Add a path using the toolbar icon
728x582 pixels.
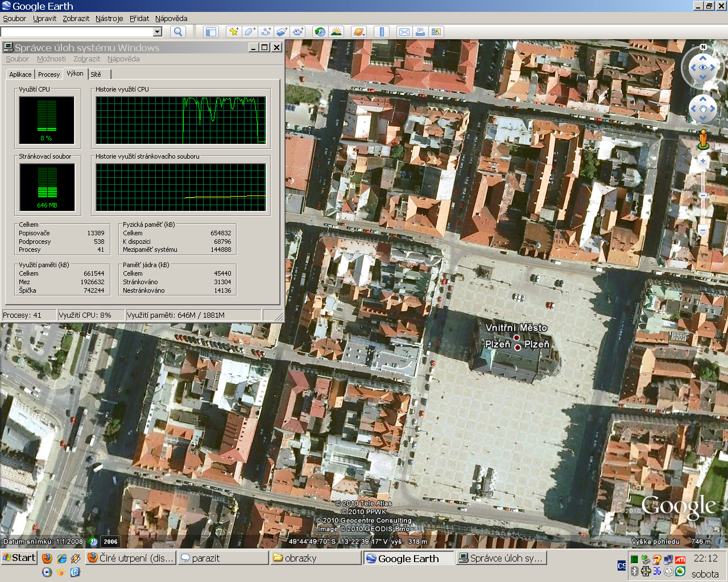[x=266, y=32]
